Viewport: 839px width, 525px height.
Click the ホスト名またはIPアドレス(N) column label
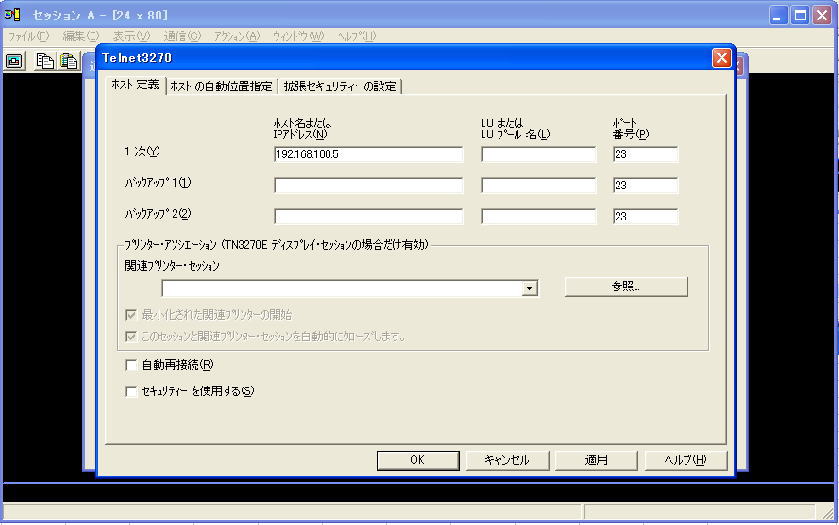(x=302, y=128)
